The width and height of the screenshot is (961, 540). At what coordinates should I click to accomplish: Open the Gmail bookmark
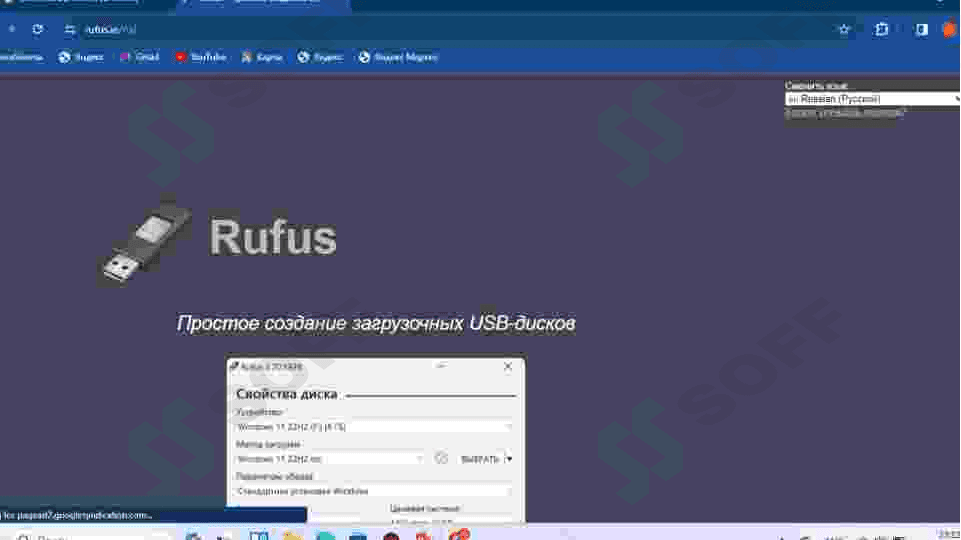pos(140,57)
